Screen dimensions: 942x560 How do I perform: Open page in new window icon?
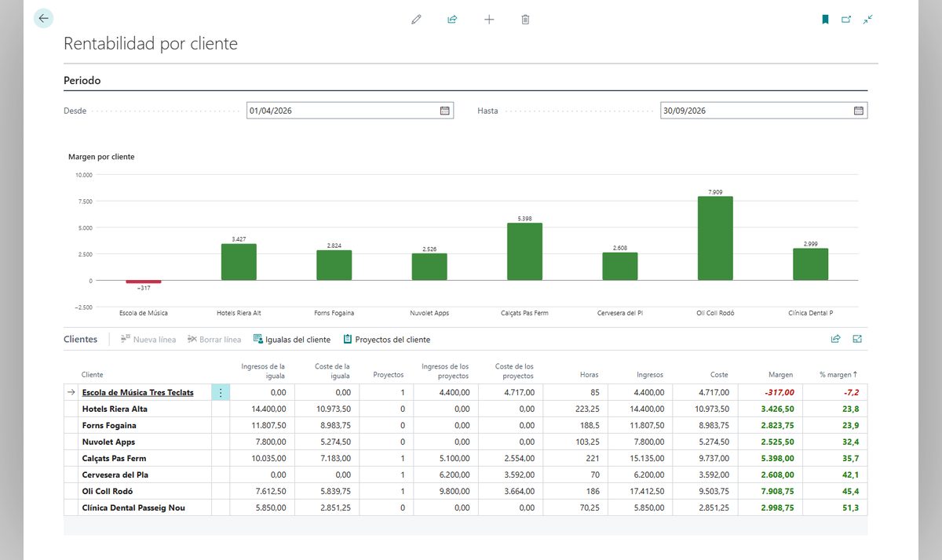point(846,19)
